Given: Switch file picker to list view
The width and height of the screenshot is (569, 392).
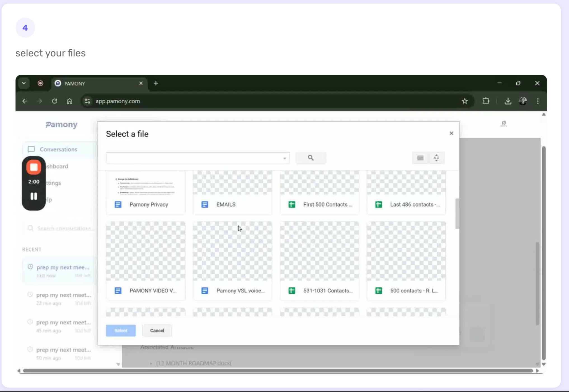Looking at the screenshot, I should [420, 158].
